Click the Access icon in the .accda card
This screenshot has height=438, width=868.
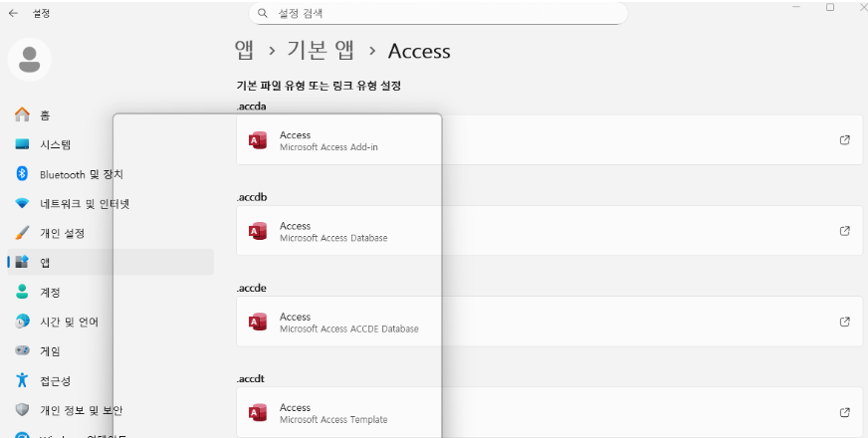click(258, 140)
